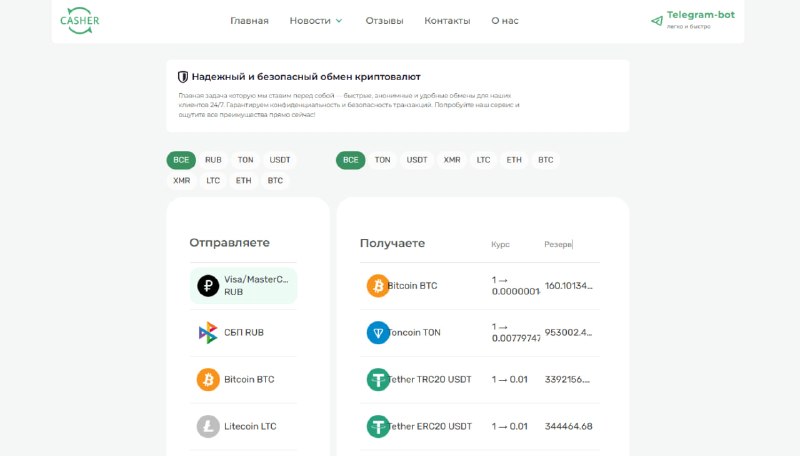Select the ВСЕ filter in the send filters
The image size is (800, 456).
click(181, 160)
